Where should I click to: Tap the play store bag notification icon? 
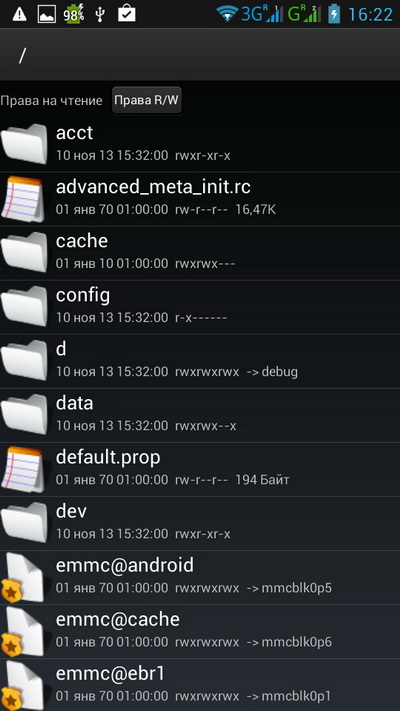click(127, 14)
